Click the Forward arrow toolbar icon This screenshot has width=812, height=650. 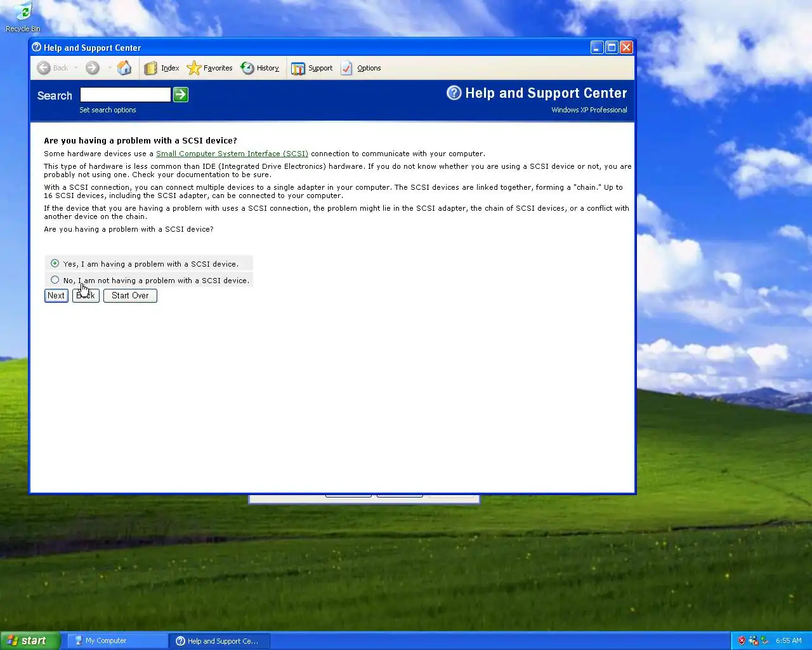coord(93,68)
